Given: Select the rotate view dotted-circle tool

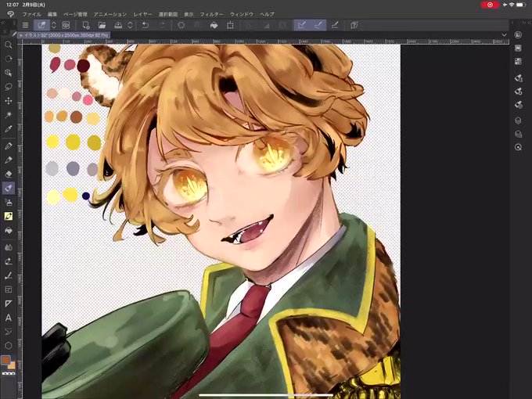Looking at the screenshot, I should pyautogui.click(x=9, y=59).
